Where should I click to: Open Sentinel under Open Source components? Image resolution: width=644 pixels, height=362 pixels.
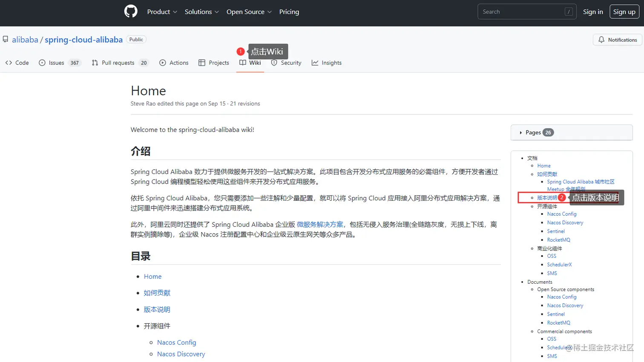[556, 314]
